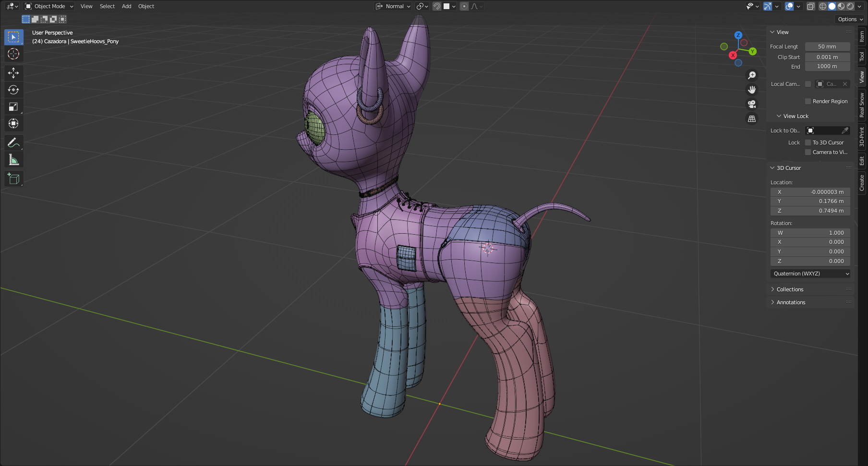
Task: Open the Add menu
Action: (126, 6)
